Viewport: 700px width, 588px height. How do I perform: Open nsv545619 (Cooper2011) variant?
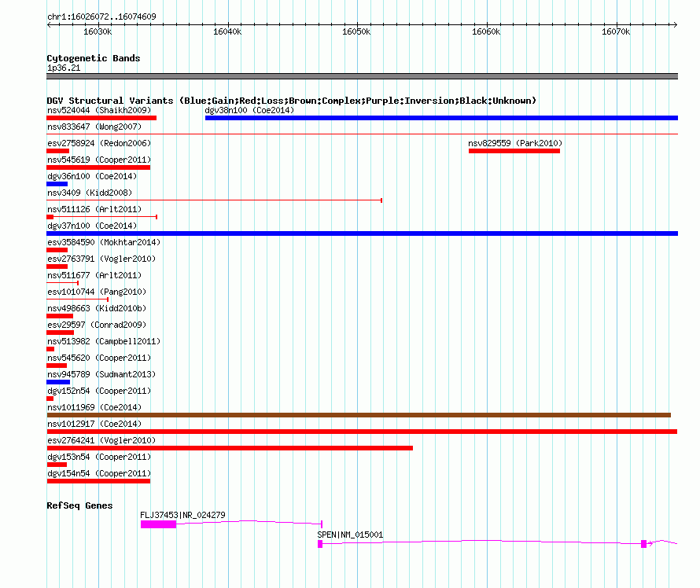[99, 160]
